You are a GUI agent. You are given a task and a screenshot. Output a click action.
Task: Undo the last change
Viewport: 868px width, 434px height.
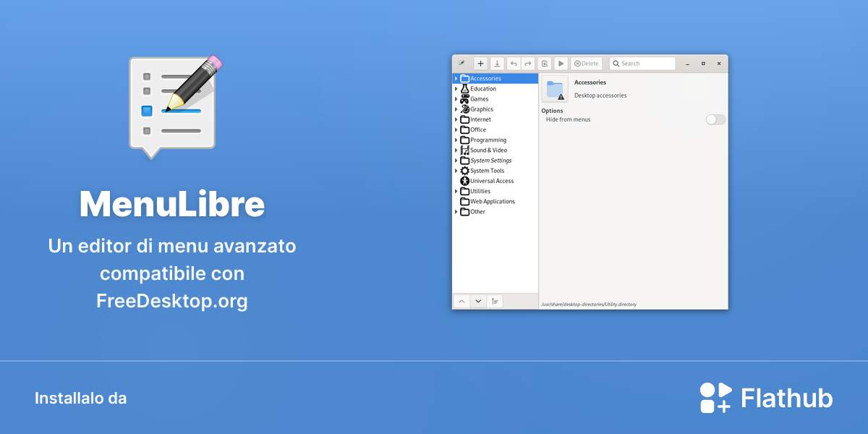pos(514,64)
